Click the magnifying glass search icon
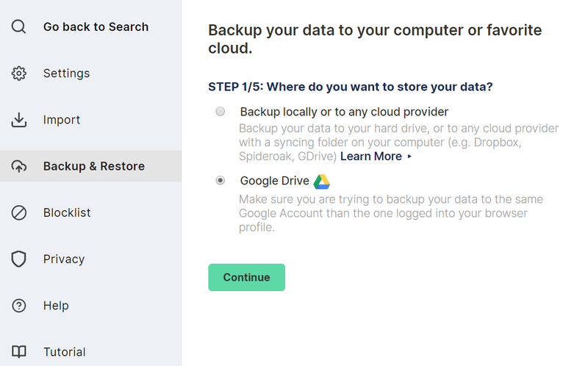Screen dimensions: 588x366 coord(19,27)
